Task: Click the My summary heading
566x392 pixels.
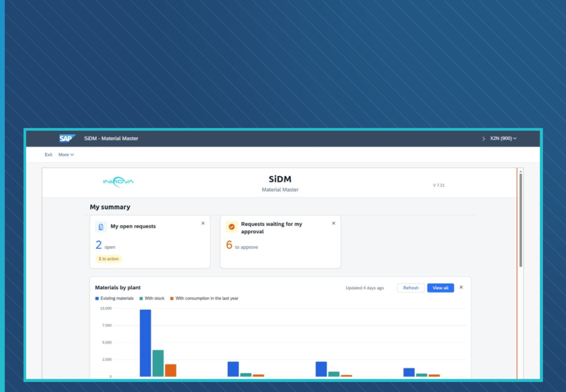Action: pyautogui.click(x=110, y=207)
